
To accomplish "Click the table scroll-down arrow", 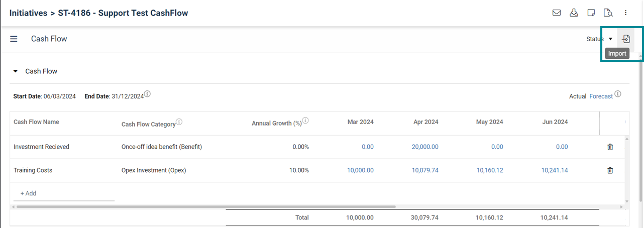I will point(626,200).
